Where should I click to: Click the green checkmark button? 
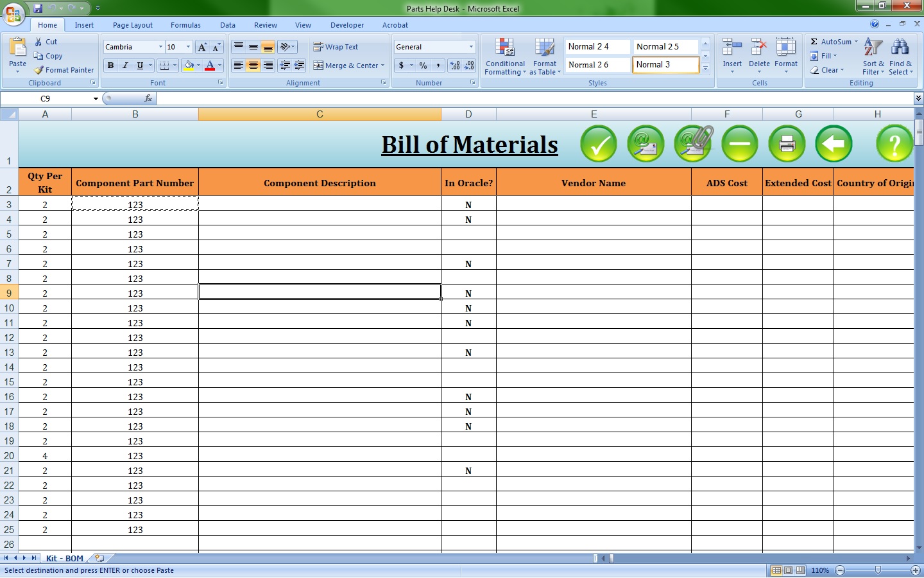(x=599, y=144)
